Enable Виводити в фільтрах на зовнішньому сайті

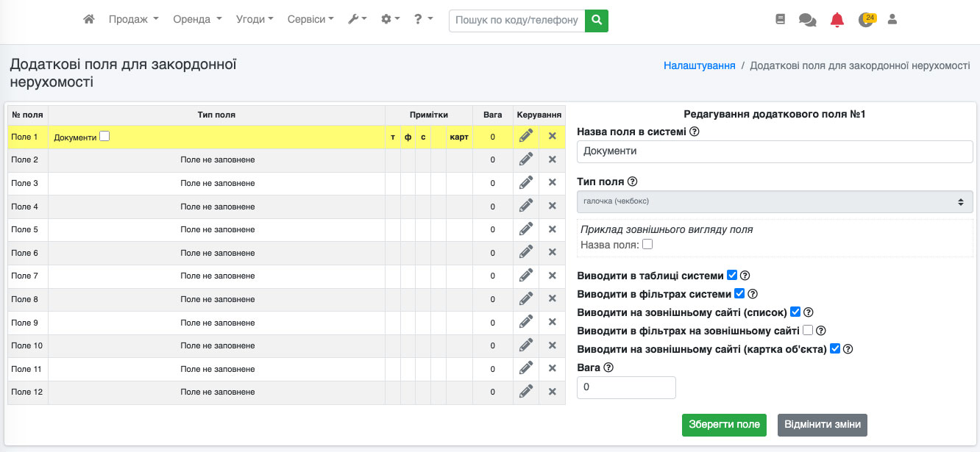tap(808, 331)
